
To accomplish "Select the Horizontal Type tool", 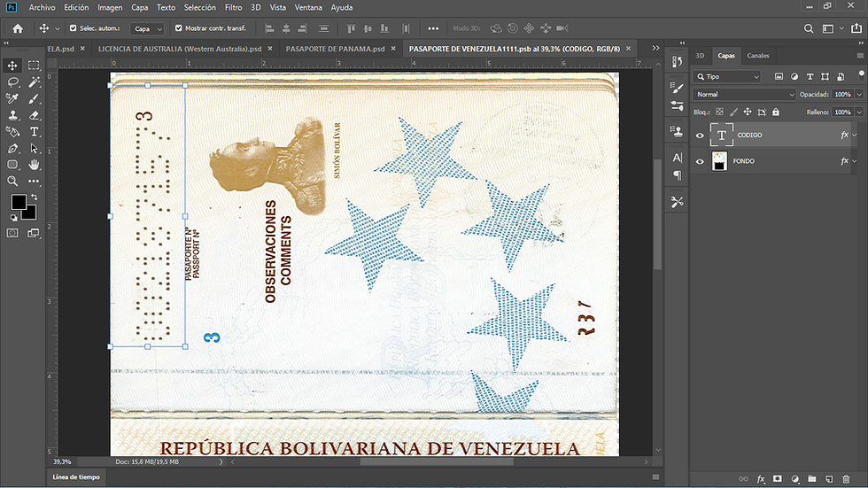I will tap(34, 132).
